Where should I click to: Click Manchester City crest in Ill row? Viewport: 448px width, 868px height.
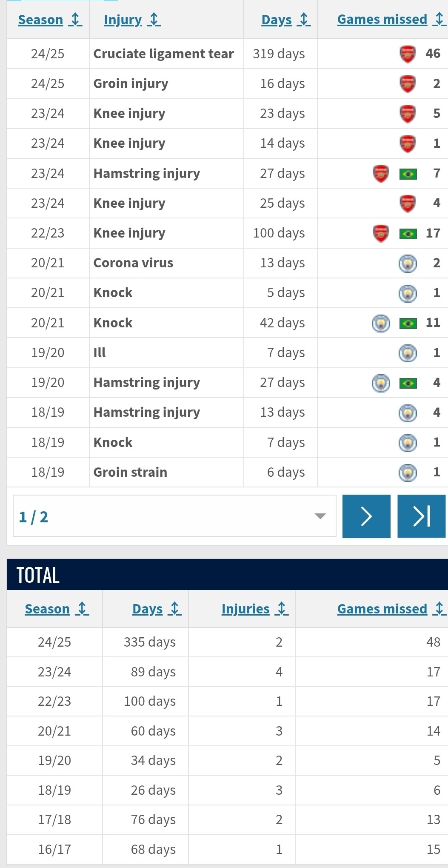point(408,353)
